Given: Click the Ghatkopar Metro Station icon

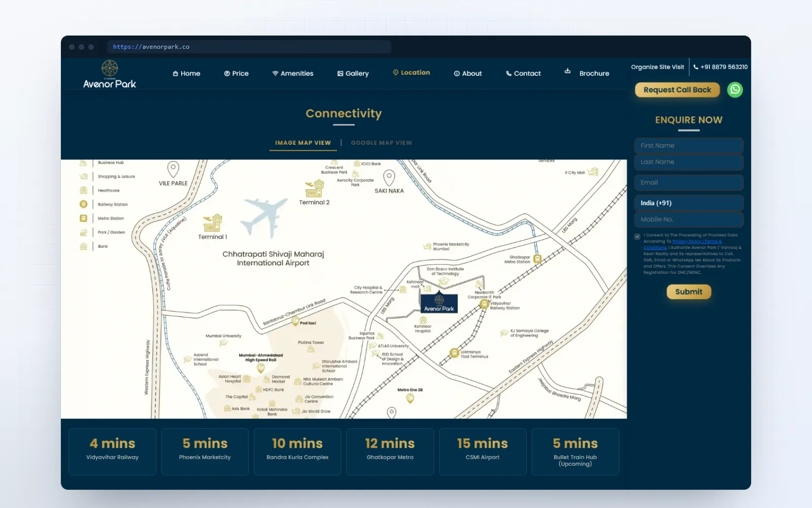Looking at the screenshot, I should click(537, 259).
